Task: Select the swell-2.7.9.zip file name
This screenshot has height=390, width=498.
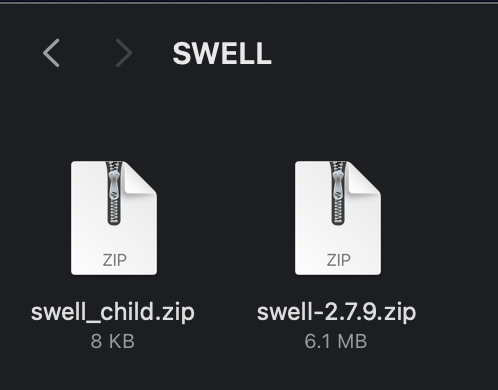Action: tap(336, 312)
